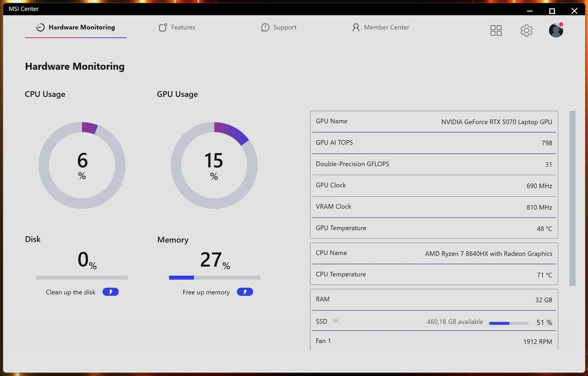
Task: Click the Memory usage progress bar
Action: point(215,277)
